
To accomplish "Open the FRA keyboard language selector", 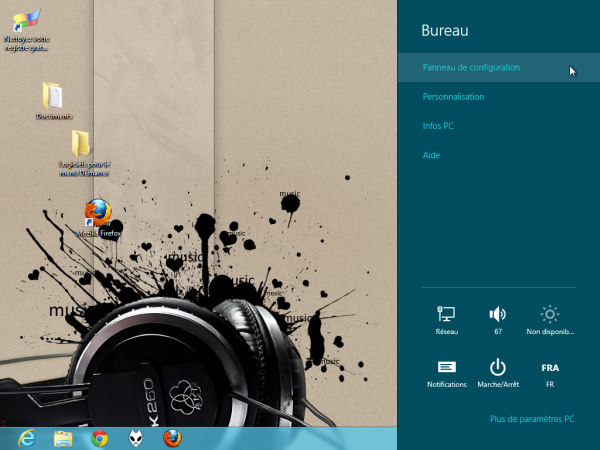I will pos(549,373).
